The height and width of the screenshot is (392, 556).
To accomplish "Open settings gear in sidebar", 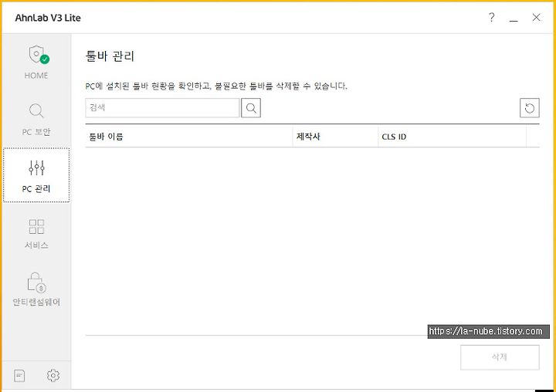I will [53, 375].
